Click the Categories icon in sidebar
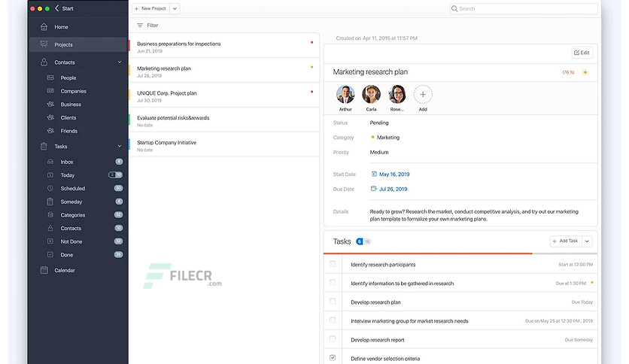 coord(50,215)
